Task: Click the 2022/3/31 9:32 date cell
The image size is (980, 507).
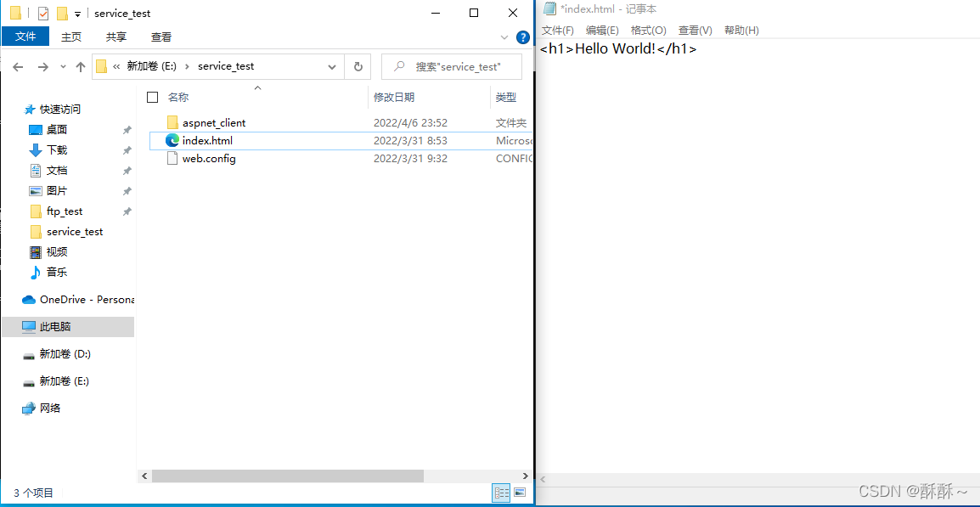Action: click(410, 159)
